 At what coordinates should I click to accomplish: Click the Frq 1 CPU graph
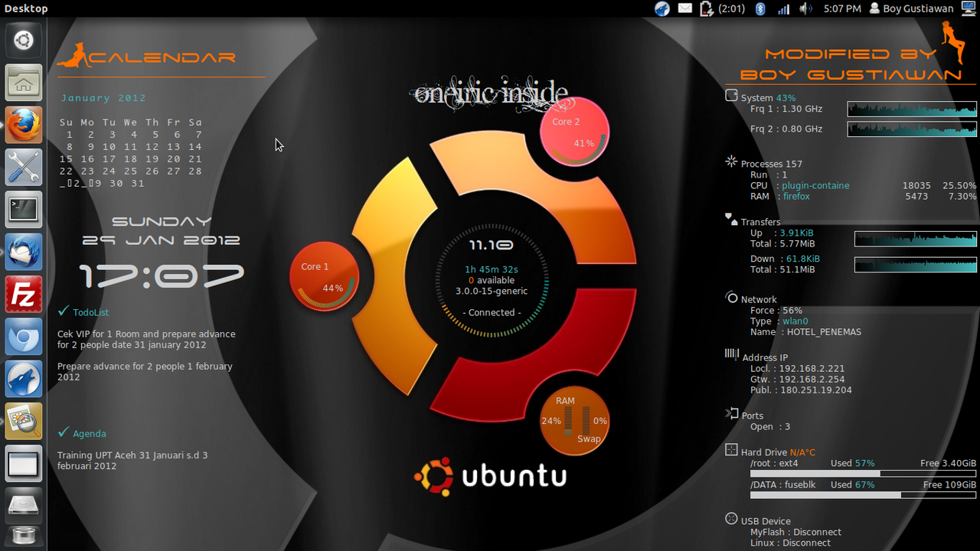[912, 109]
